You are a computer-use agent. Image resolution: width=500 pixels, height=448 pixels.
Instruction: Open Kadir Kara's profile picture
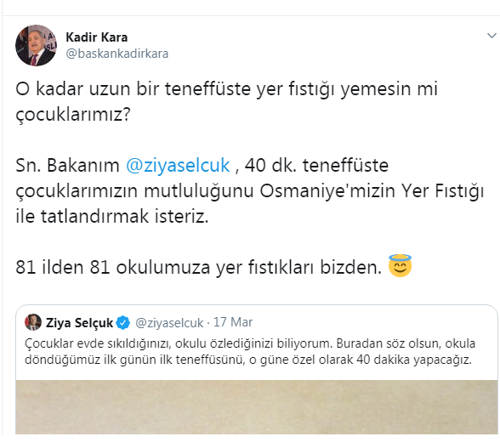(36, 45)
